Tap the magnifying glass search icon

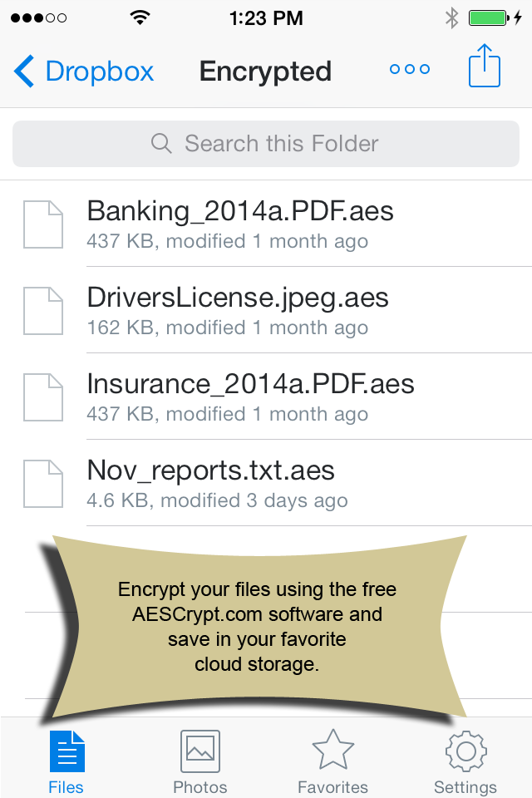tap(161, 144)
